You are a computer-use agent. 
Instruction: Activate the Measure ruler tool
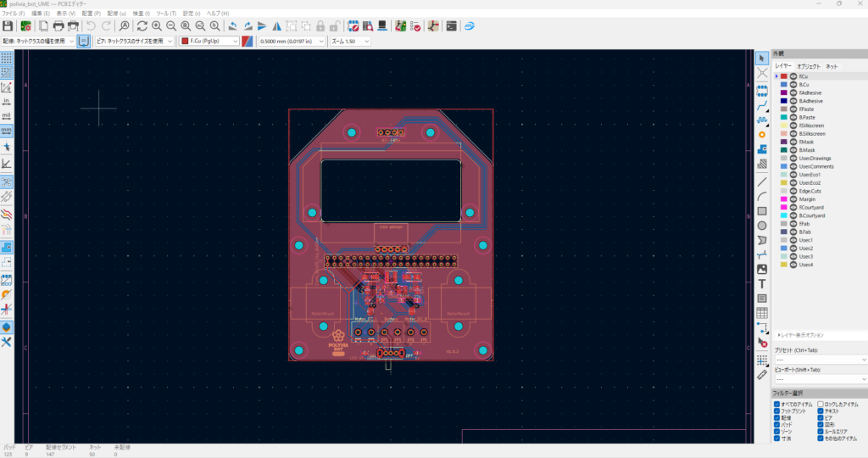(762, 373)
